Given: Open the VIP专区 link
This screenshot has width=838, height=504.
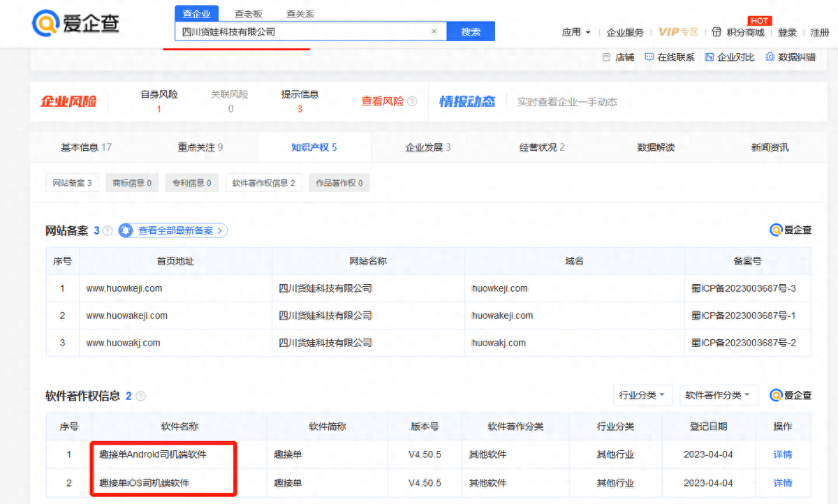Looking at the screenshot, I should click(x=678, y=32).
